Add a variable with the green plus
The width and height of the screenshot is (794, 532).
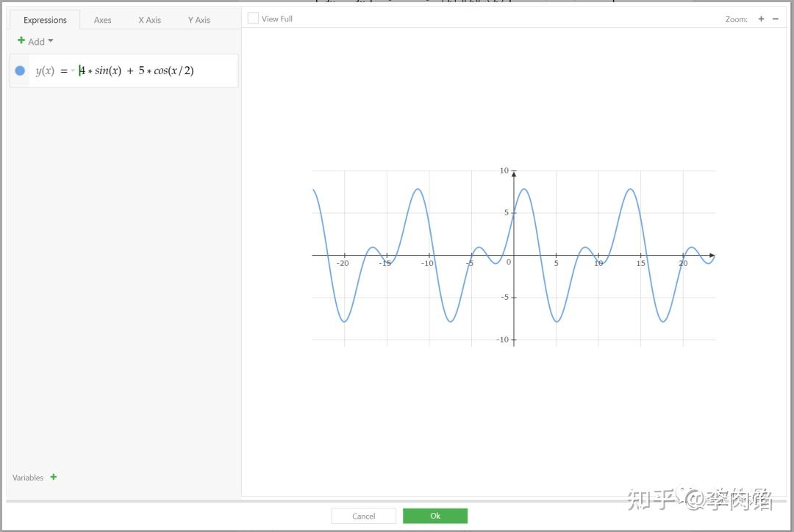click(x=54, y=478)
